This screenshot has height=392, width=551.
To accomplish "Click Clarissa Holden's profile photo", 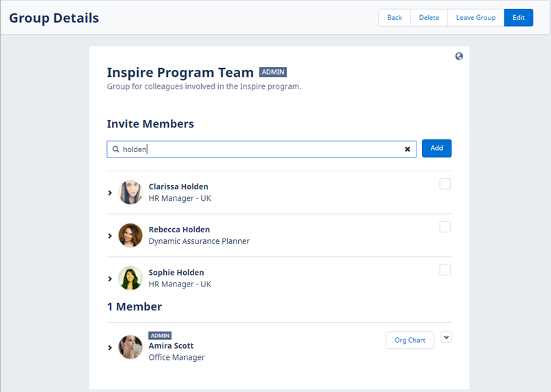I will pos(130,193).
